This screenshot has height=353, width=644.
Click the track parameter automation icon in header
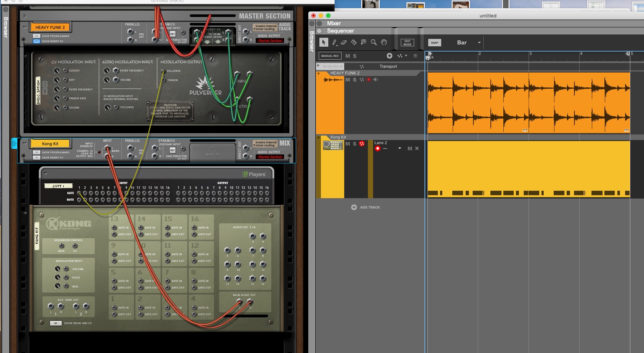(x=400, y=56)
